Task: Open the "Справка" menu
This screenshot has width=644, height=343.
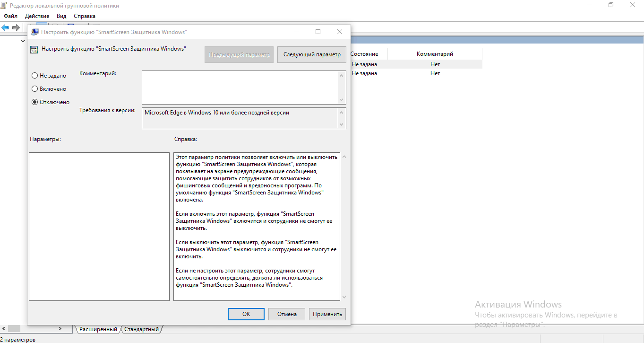Action: (x=85, y=16)
